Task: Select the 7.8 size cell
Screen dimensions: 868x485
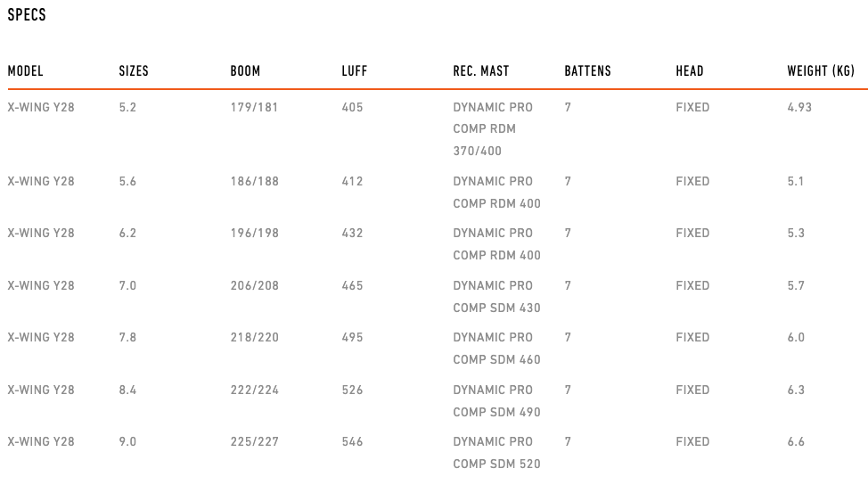Action: click(128, 337)
